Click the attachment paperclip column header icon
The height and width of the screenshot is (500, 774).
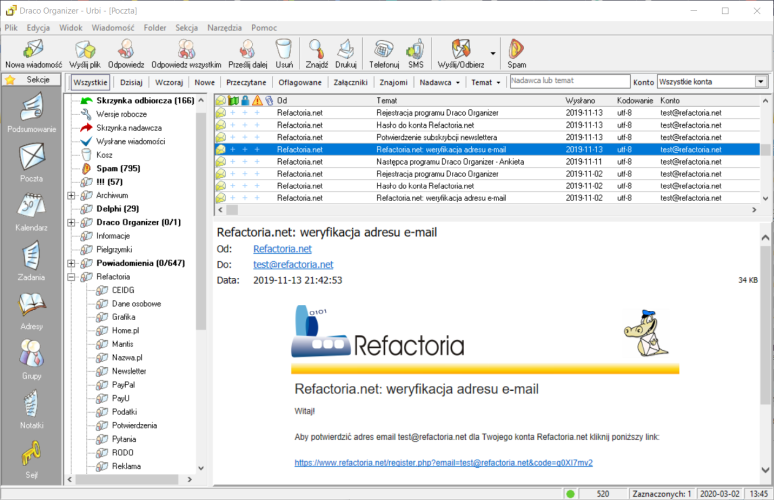(x=269, y=101)
